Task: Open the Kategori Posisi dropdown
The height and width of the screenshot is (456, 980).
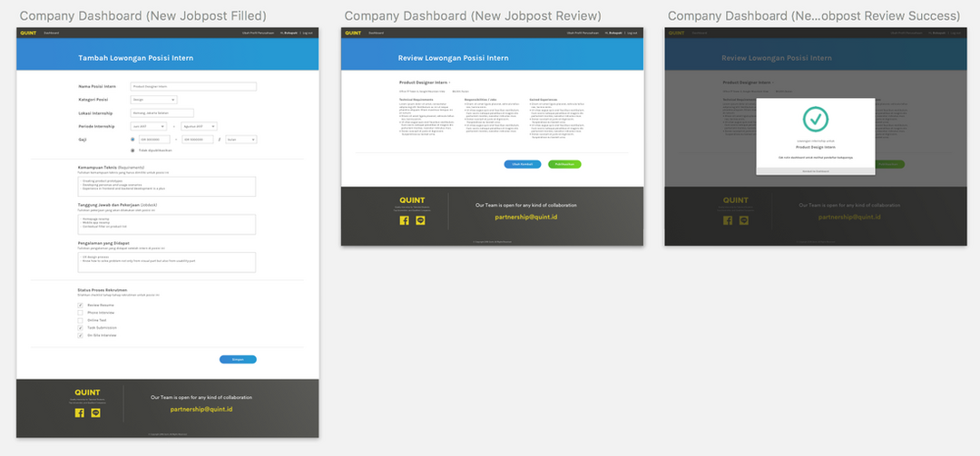Action: click(154, 100)
